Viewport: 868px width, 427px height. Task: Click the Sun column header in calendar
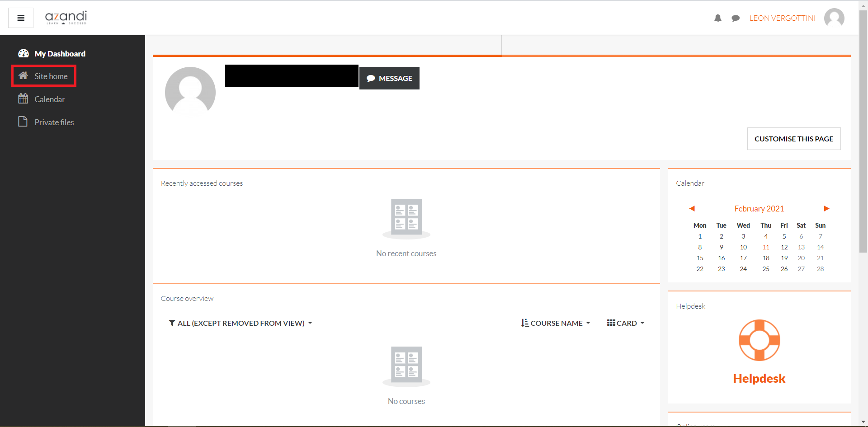coord(820,225)
